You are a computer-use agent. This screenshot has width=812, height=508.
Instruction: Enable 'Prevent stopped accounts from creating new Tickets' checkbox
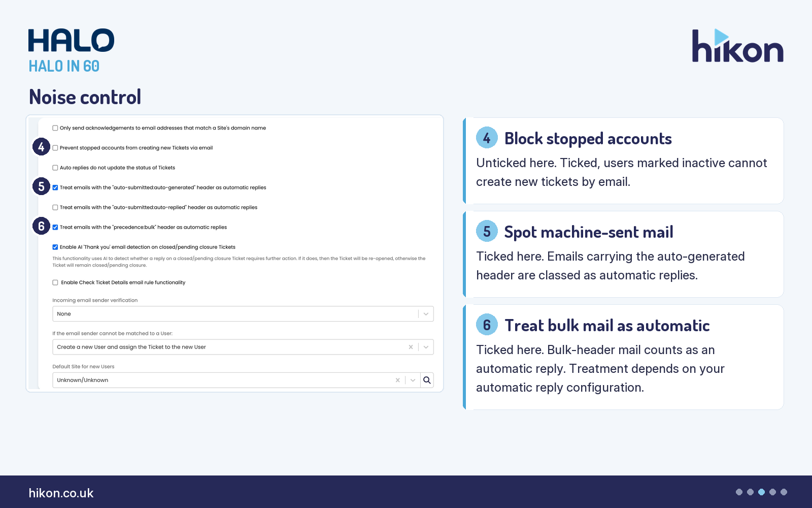click(55, 148)
